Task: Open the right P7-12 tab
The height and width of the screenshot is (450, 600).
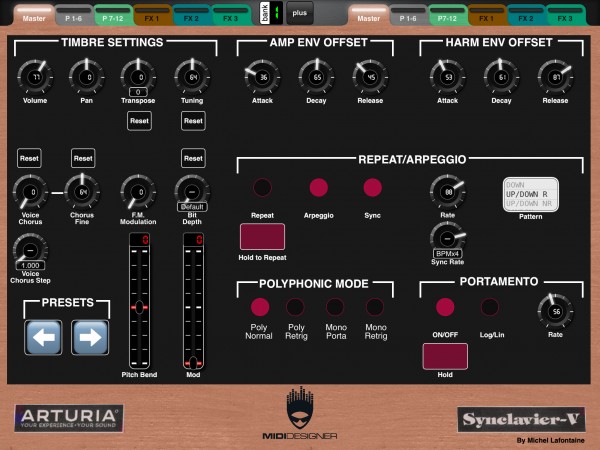Action: [448, 15]
